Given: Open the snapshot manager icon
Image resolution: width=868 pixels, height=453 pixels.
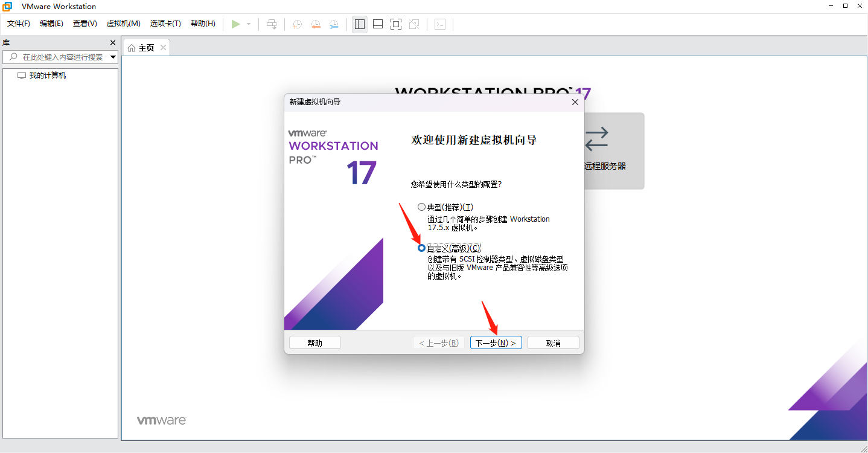Looking at the screenshot, I should pos(334,24).
